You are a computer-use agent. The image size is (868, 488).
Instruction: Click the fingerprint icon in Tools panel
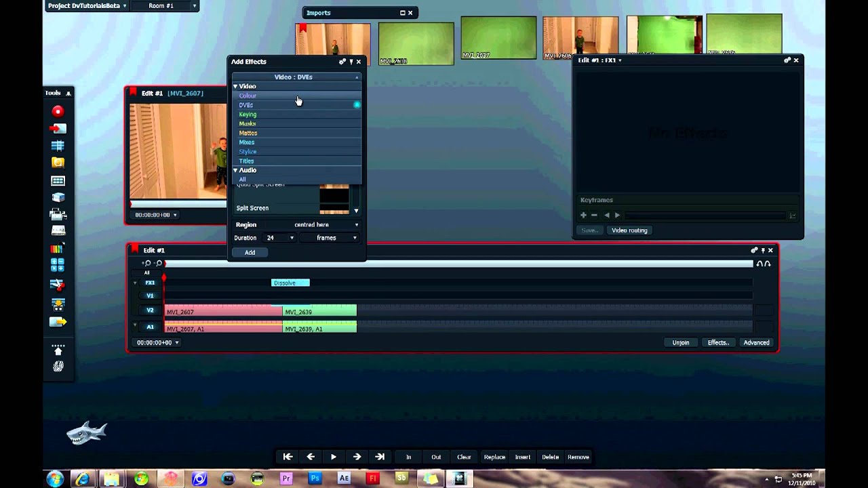(x=58, y=367)
